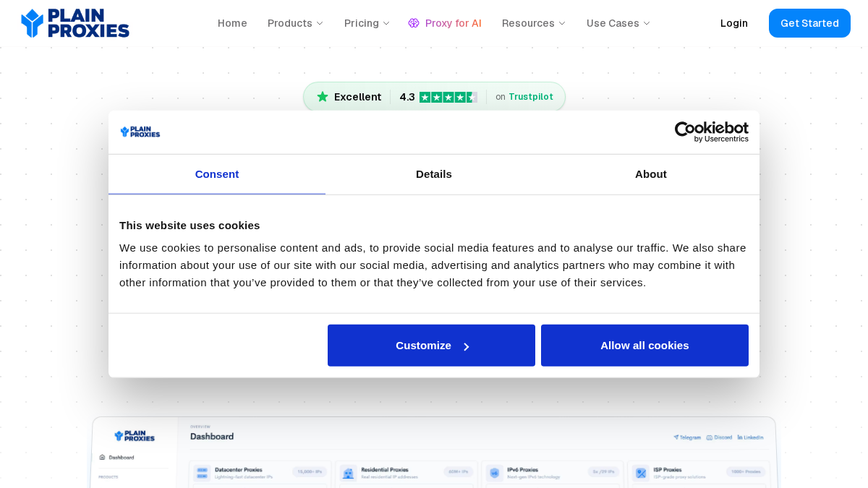Viewport: 868px width, 488px height.
Task: Click the Proxy for AI brain icon
Action: [414, 23]
